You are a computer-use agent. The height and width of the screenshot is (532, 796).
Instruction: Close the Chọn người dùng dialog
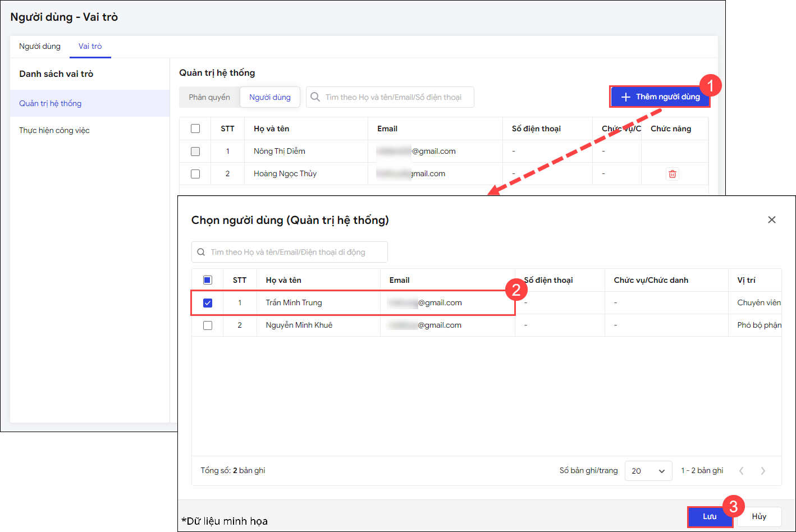point(772,220)
